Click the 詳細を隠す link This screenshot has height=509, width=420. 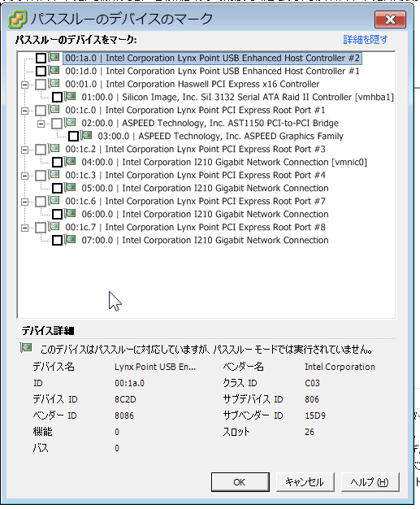pyautogui.click(x=366, y=40)
